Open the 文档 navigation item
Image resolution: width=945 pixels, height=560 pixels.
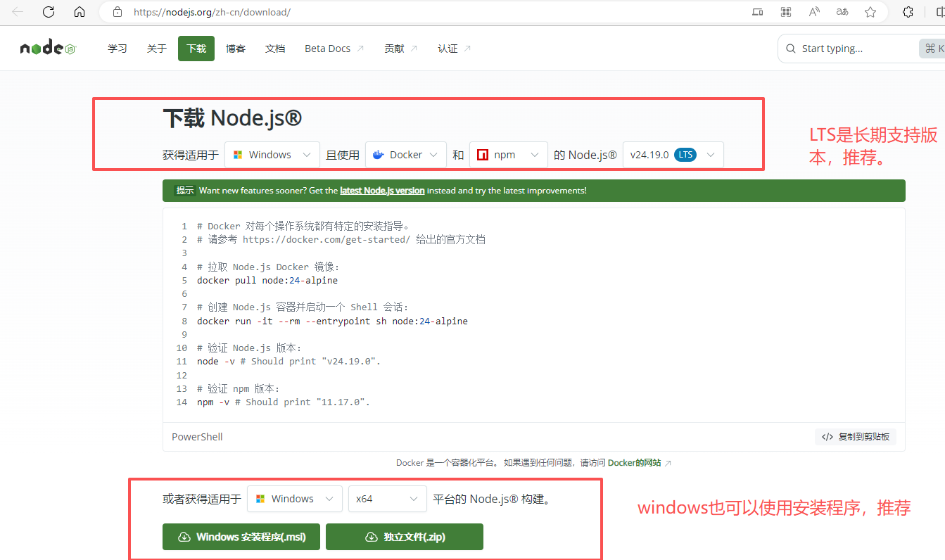click(x=275, y=49)
